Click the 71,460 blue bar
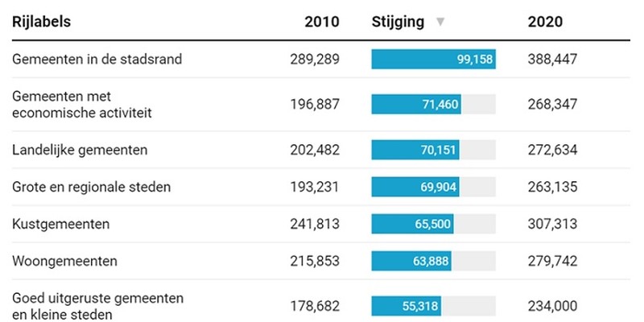Image resolution: width=644 pixels, height=322 pixels. coord(416,104)
